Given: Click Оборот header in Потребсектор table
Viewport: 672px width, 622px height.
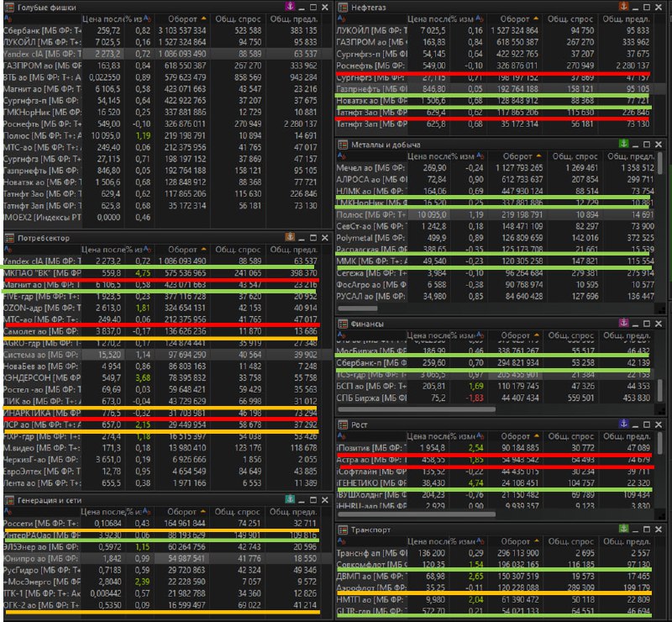Looking at the screenshot, I should click(182, 250).
